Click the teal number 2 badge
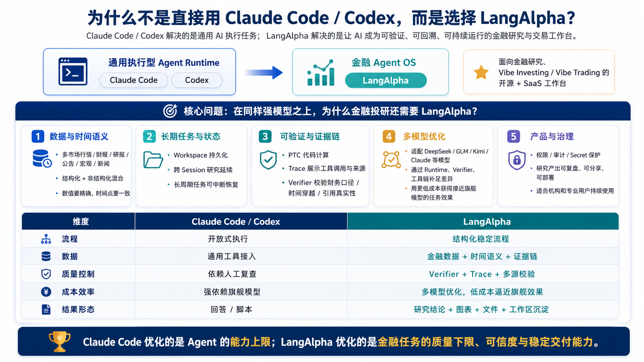644x362 pixels. tap(149, 137)
